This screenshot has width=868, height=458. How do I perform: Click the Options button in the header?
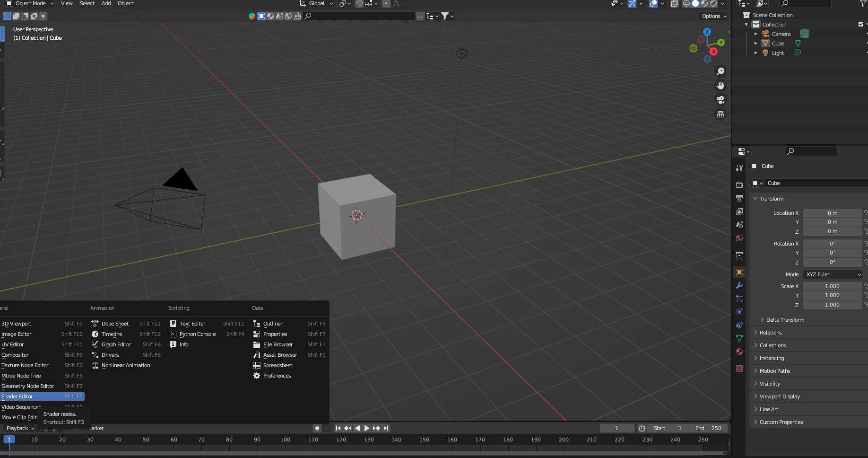pyautogui.click(x=713, y=16)
